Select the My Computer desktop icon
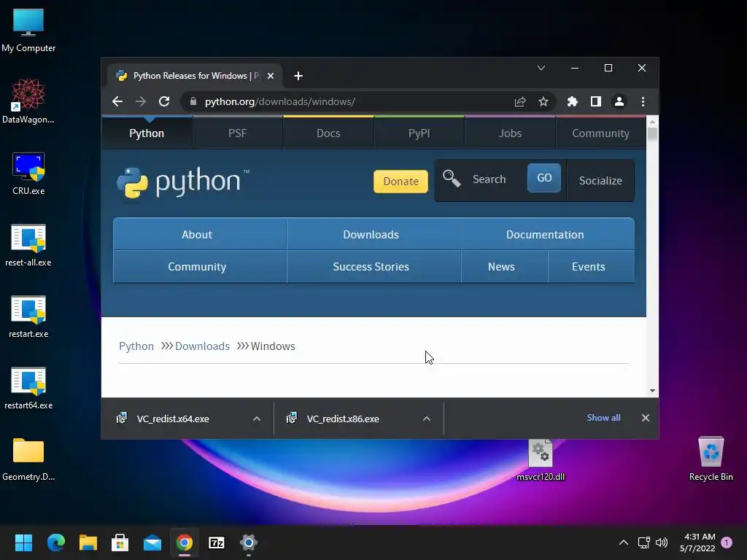The width and height of the screenshot is (747, 560). pyautogui.click(x=28, y=29)
